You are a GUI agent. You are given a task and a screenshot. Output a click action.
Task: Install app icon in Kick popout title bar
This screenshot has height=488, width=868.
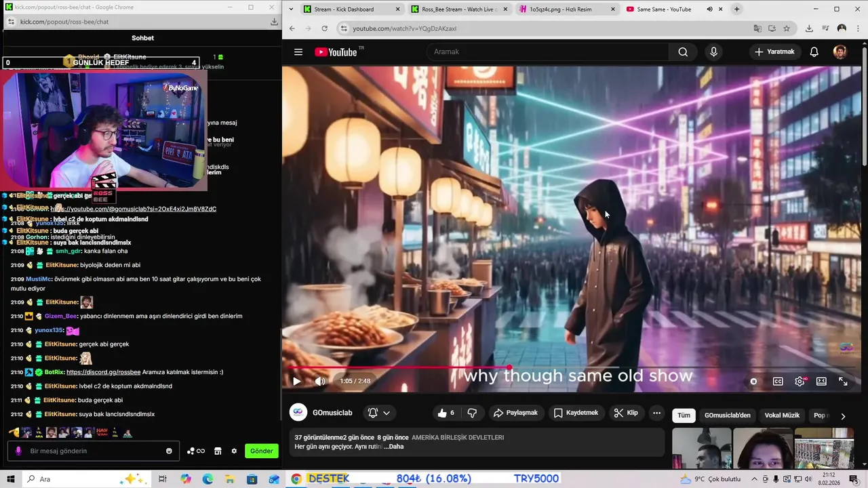[x=274, y=22]
